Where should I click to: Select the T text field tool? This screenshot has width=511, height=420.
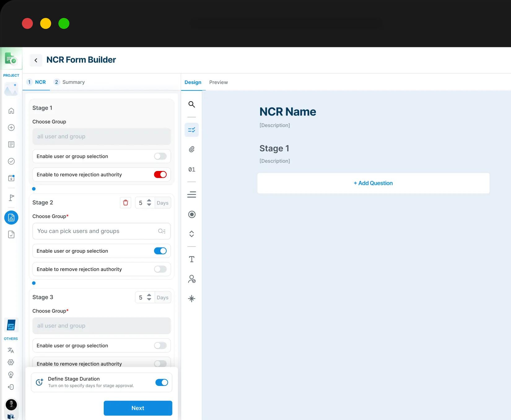tap(192, 259)
